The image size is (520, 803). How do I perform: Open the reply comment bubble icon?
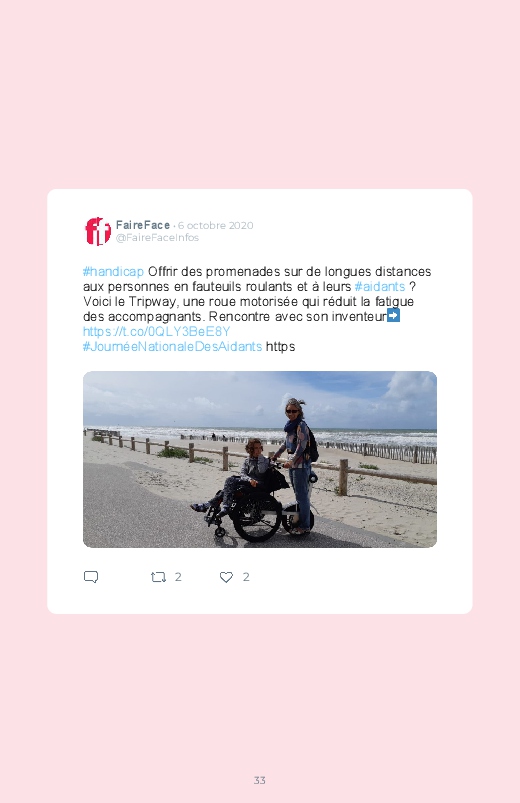[91, 577]
